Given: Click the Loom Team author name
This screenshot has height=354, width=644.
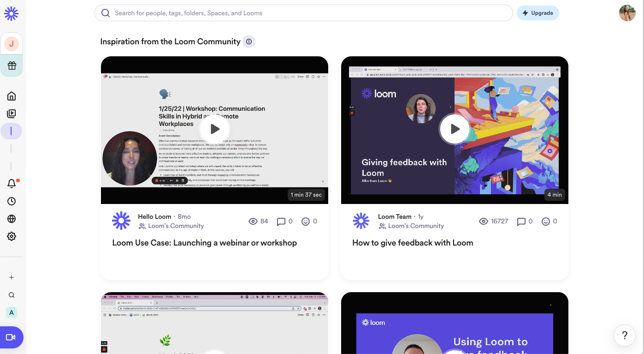Looking at the screenshot, I should 395,216.
